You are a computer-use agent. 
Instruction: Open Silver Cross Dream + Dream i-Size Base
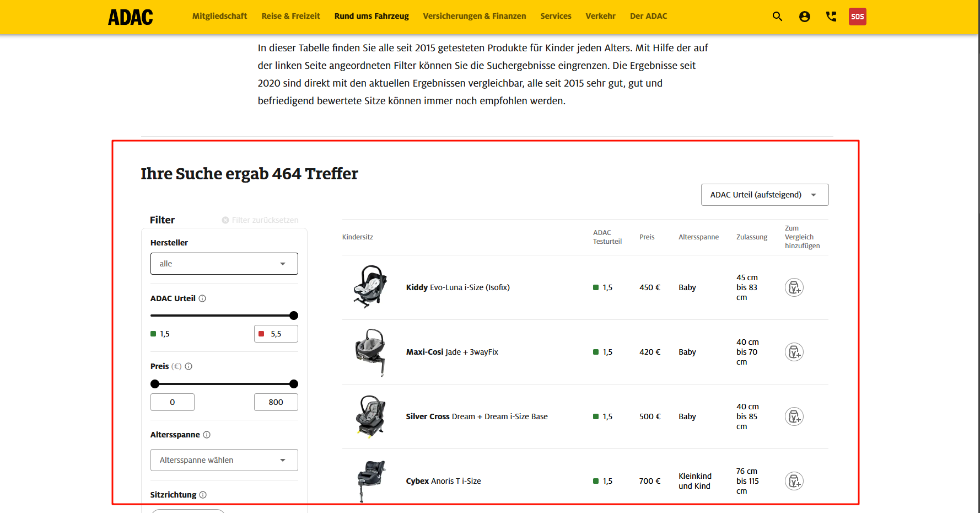tap(477, 416)
